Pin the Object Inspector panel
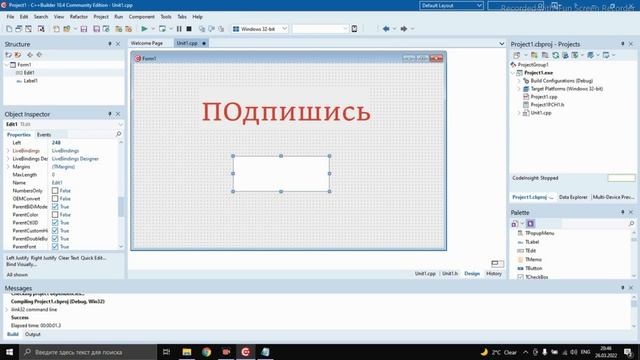Screen dimensions: 640x360 pos(110,114)
